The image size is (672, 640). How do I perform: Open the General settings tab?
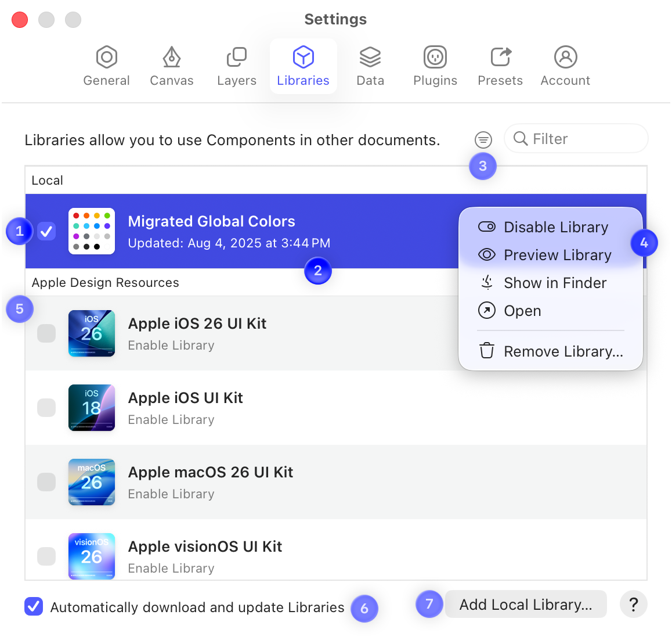tap(106, 66)
